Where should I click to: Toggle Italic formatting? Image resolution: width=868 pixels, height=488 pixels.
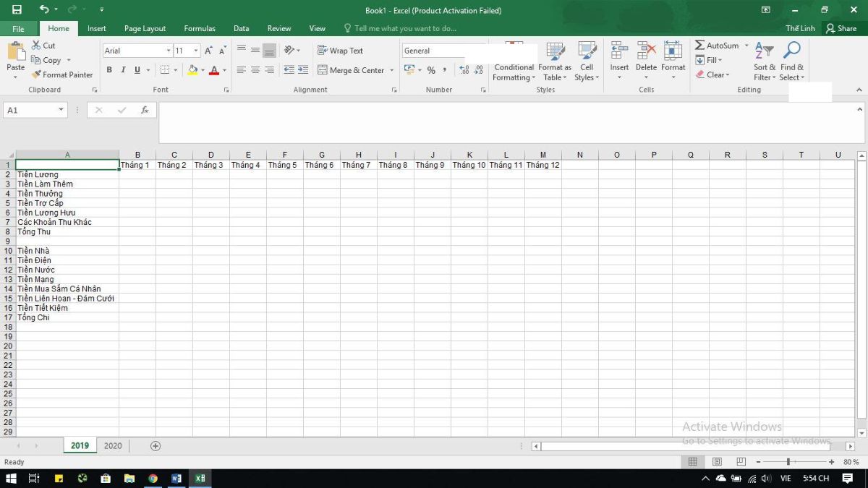[123, 70]
